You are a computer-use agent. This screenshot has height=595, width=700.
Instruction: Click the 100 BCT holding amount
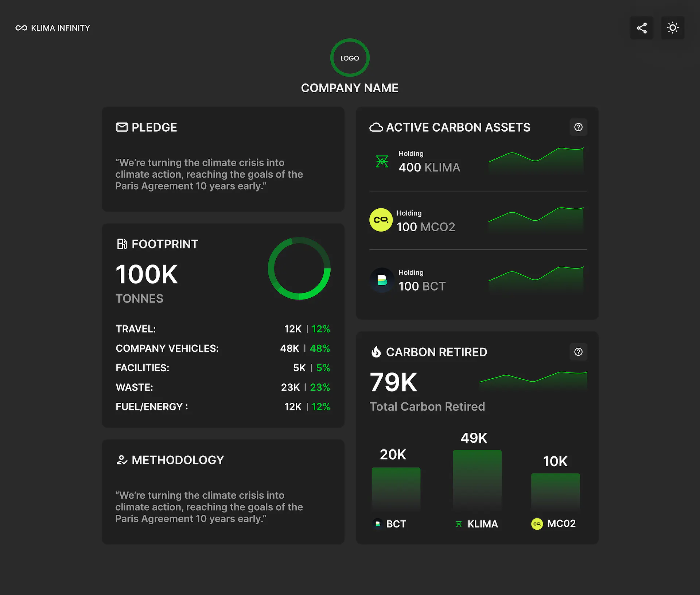pos(422,286)
